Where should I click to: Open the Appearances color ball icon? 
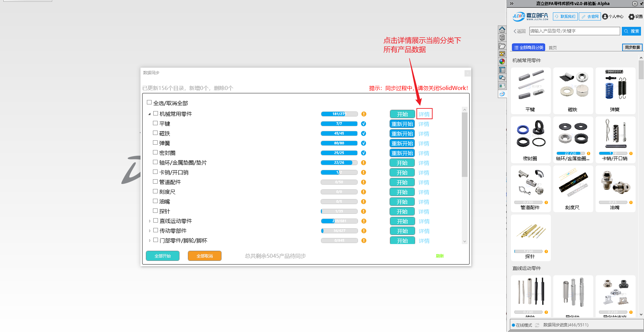pyautogui.click(x=502, y=62)
